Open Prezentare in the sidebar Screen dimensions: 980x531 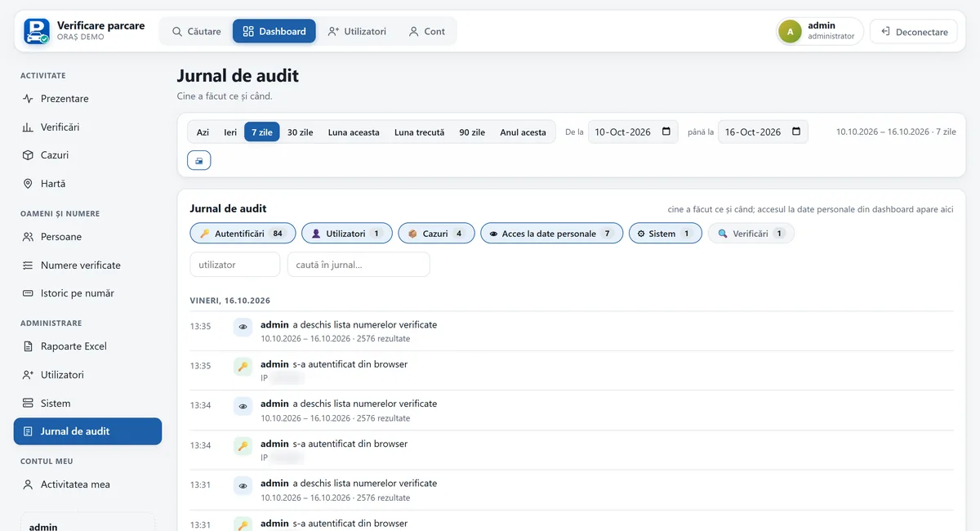point(87,99)
